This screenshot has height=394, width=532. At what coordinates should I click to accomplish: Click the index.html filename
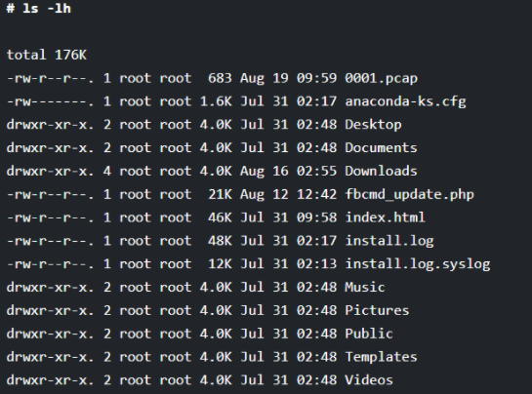coord(385,217)
